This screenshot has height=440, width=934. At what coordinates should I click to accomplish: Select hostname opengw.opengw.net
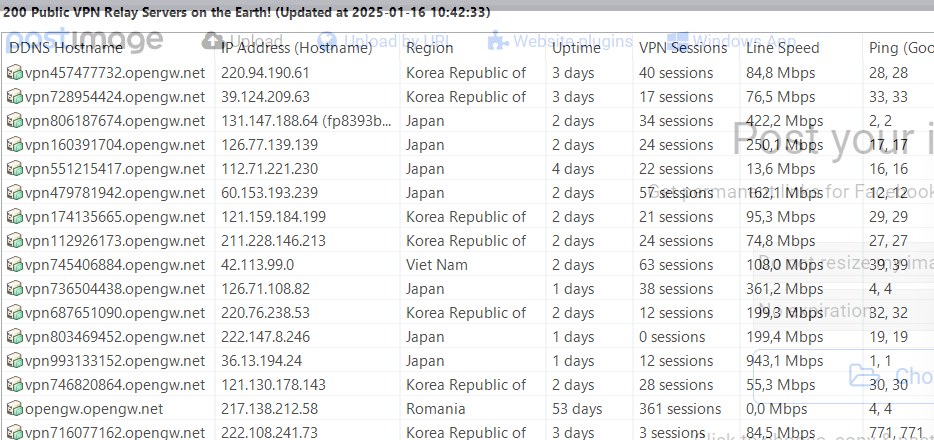94,409
